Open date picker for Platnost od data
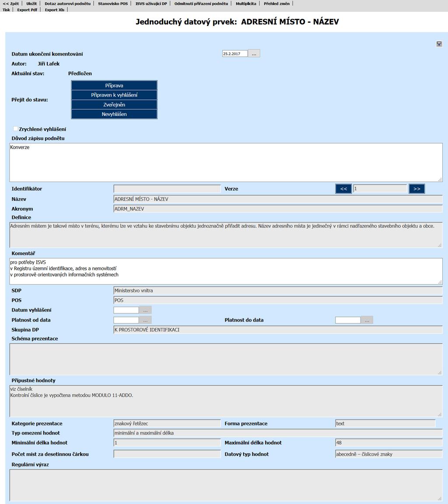 tap(145, 320)
